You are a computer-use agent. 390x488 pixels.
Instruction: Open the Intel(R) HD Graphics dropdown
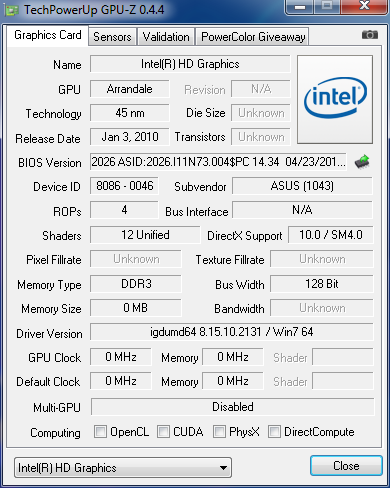123,467
